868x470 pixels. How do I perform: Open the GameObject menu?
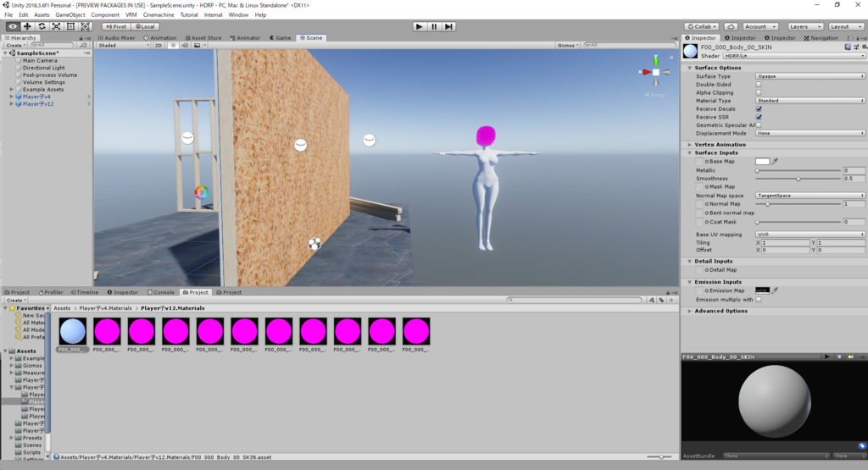70,15
